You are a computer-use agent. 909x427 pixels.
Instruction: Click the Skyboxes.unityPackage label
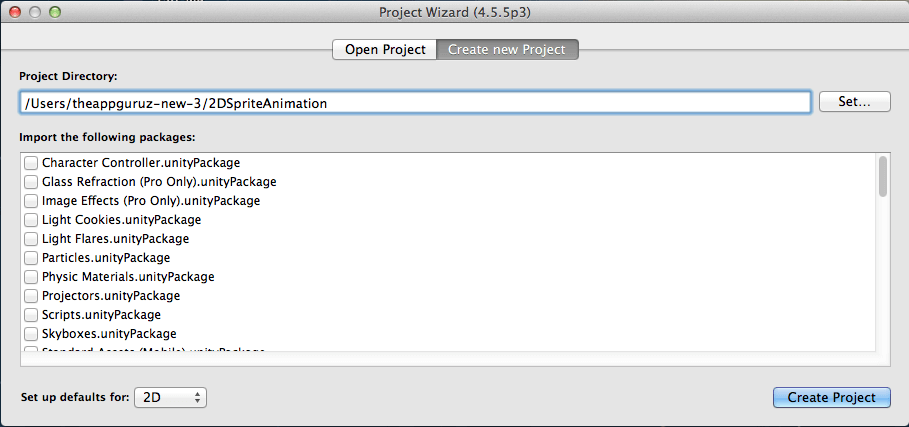tap(109, 334)
